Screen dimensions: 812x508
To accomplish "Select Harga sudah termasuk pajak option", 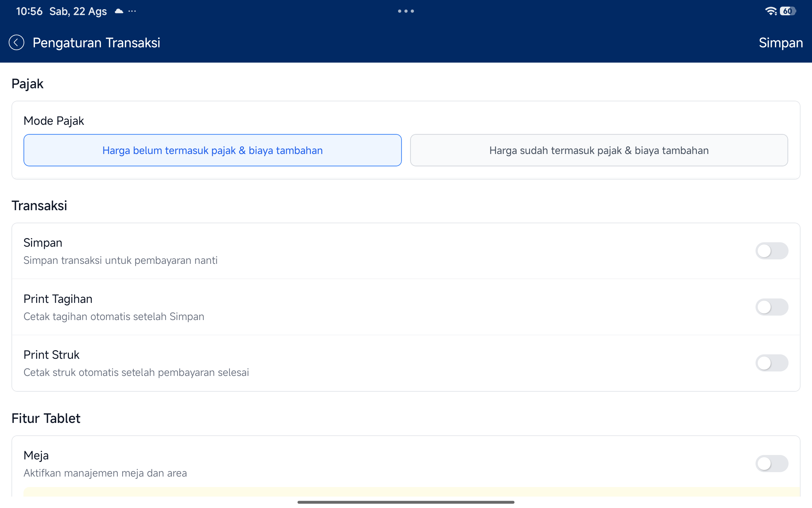I will click(599, 150).
